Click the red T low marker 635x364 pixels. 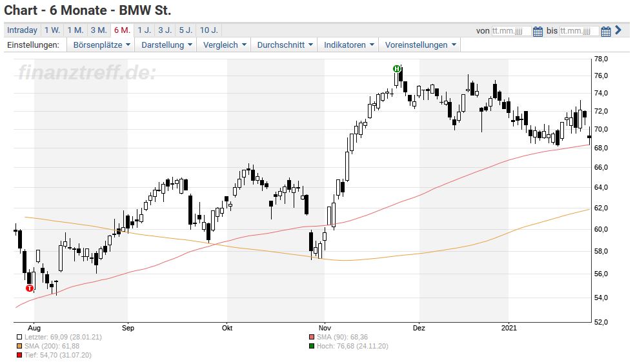tap(30, 288)
